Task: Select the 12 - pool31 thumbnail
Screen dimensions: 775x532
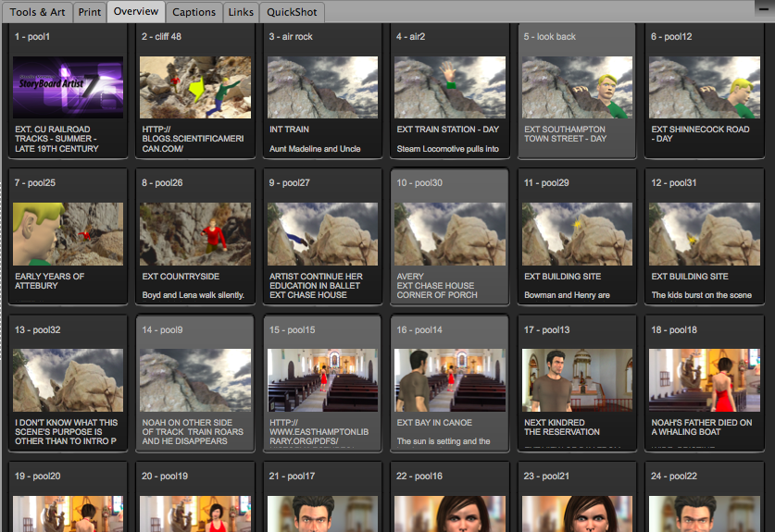Action: tap(705, 234)
